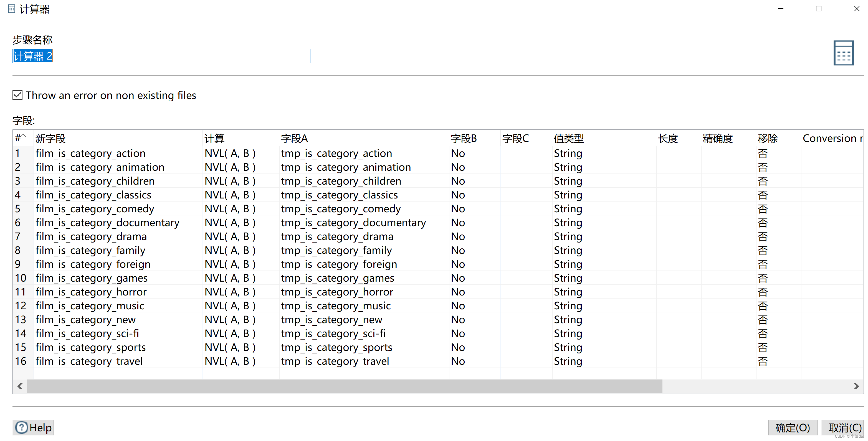868x441 pixels.
Task: Click the tmp_is_category_sci-fi field A cell
Action: tap(333, 334)
